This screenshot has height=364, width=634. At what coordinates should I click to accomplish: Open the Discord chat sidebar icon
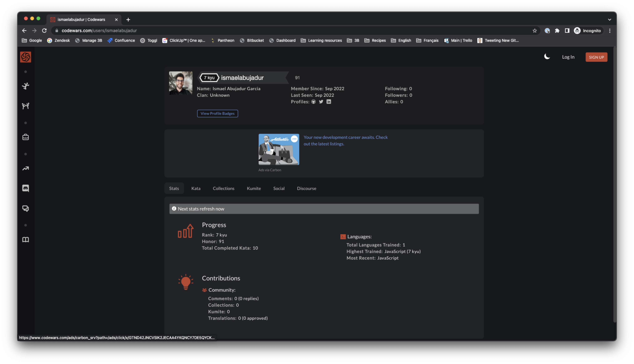click(25, 188)
